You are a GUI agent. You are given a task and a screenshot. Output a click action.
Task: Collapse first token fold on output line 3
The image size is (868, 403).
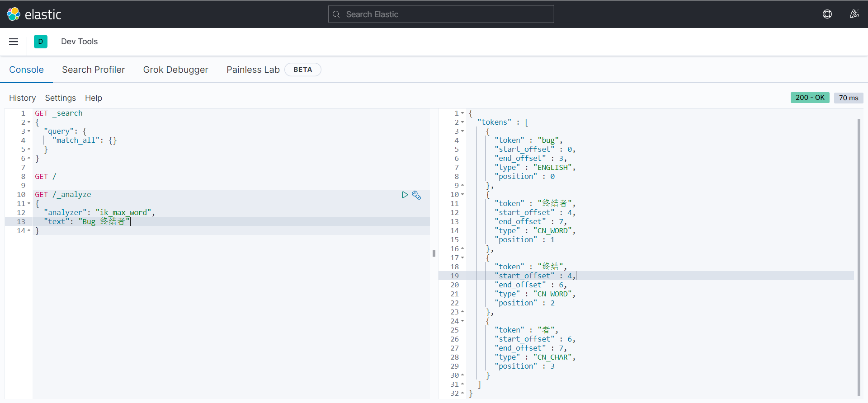point(462,131)
